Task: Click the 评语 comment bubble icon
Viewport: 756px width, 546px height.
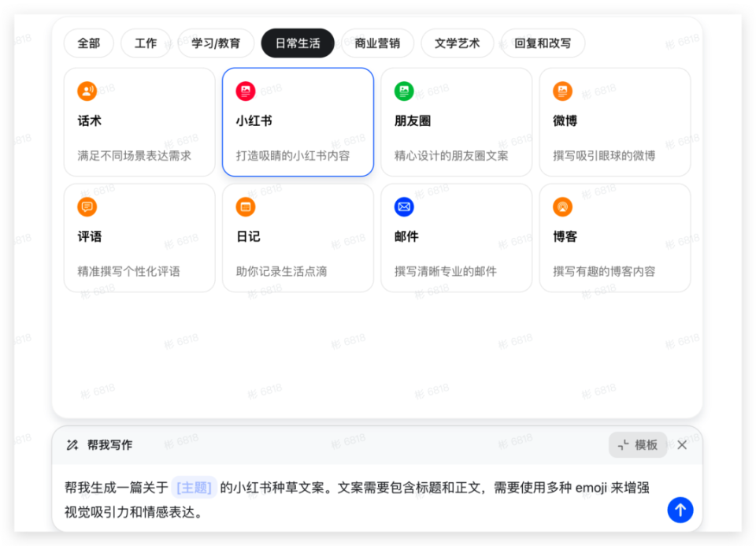Action: tap(87, 206)
